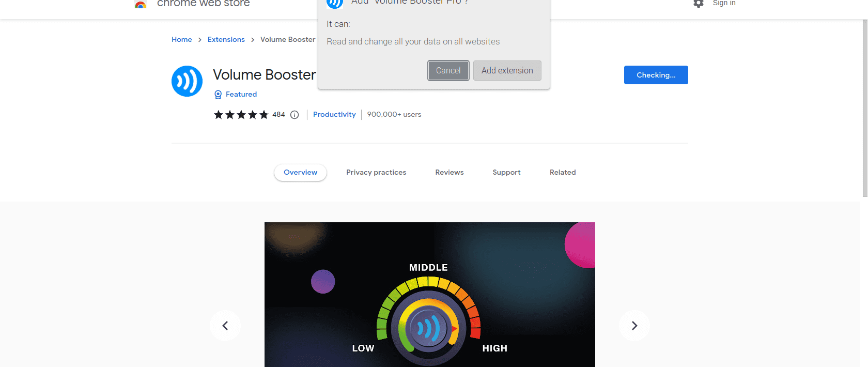This screenshot has width=868, height=367.
Task: Open the rating info icon next to 484
Action: pyautogui.click(x=295, y=115)
